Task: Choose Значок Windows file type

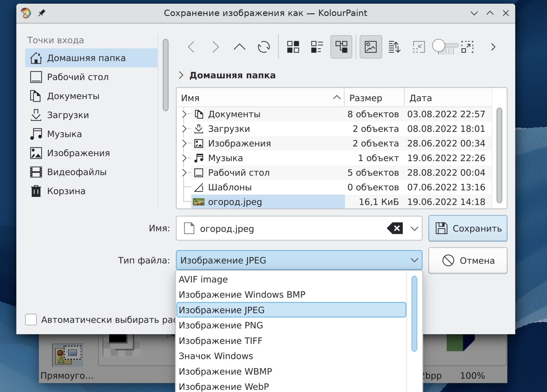Action: click(x=291, y=356)
